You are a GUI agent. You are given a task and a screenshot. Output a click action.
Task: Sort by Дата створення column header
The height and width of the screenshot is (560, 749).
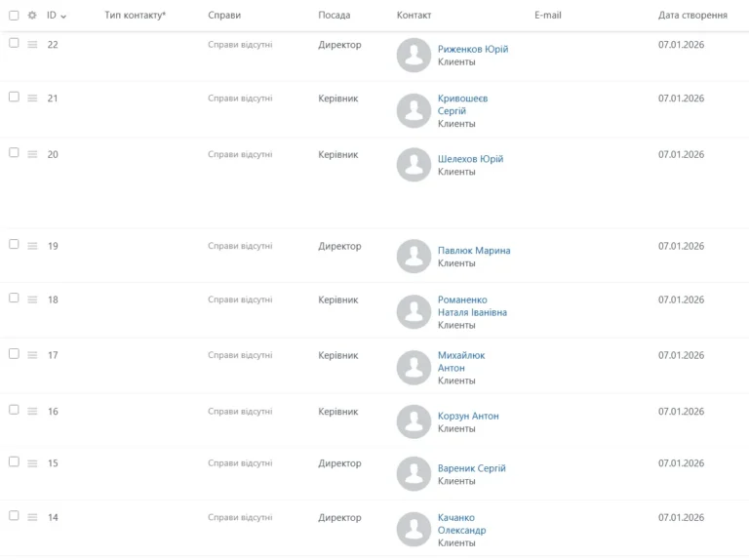692,16
